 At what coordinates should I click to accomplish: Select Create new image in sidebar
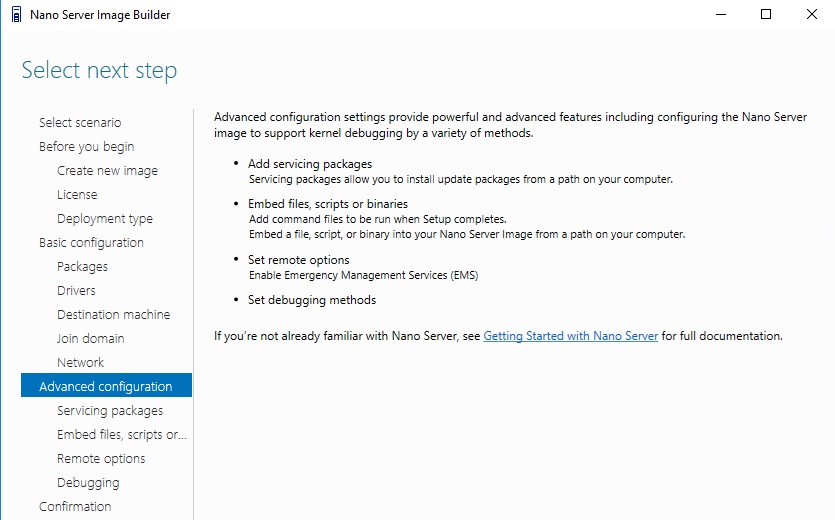[107, 170]
